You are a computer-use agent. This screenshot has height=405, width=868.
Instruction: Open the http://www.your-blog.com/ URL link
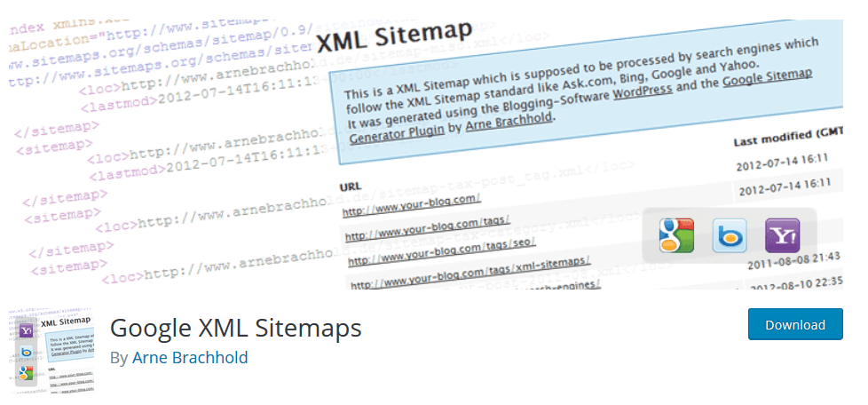[x=413, y=206]
